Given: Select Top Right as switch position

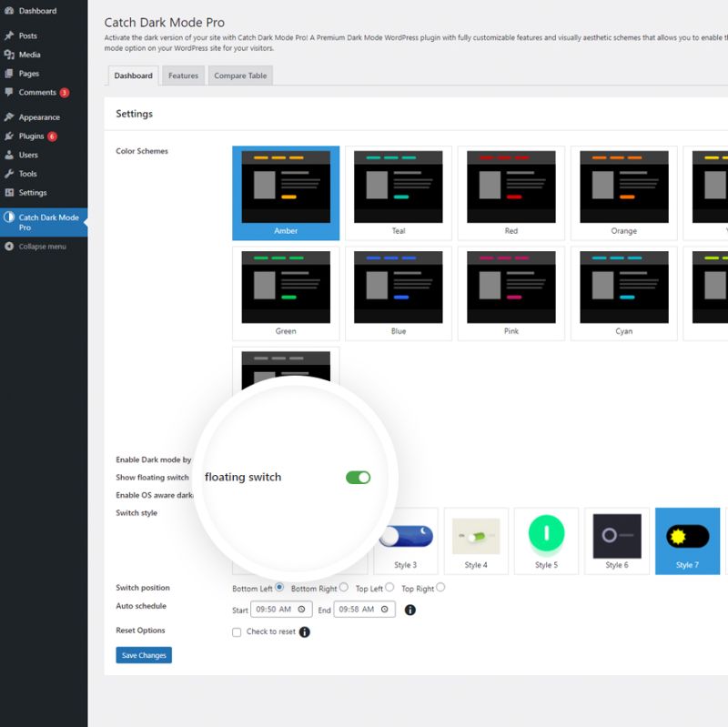Looking at the screenshot, I should coord(441,587).
